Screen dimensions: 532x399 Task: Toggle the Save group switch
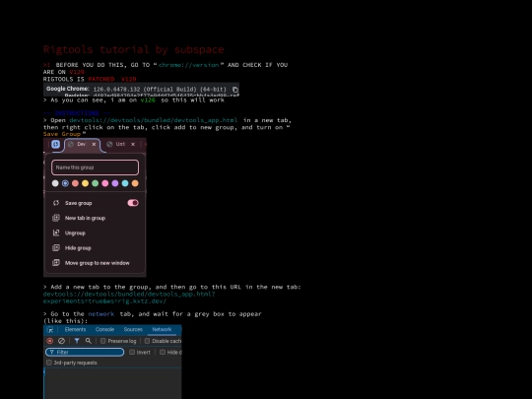133,203
